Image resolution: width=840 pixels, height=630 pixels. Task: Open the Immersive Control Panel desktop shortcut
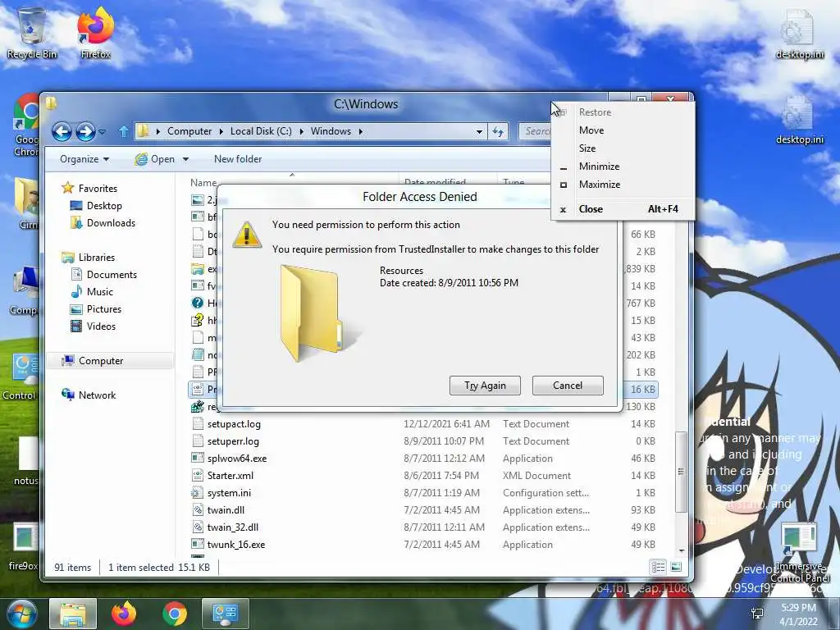coord(799,552)
